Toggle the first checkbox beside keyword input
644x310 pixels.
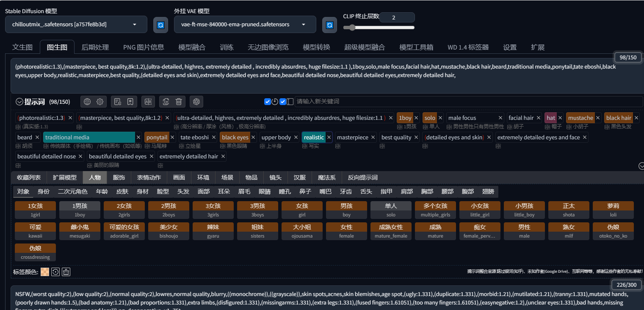(268, 102)
